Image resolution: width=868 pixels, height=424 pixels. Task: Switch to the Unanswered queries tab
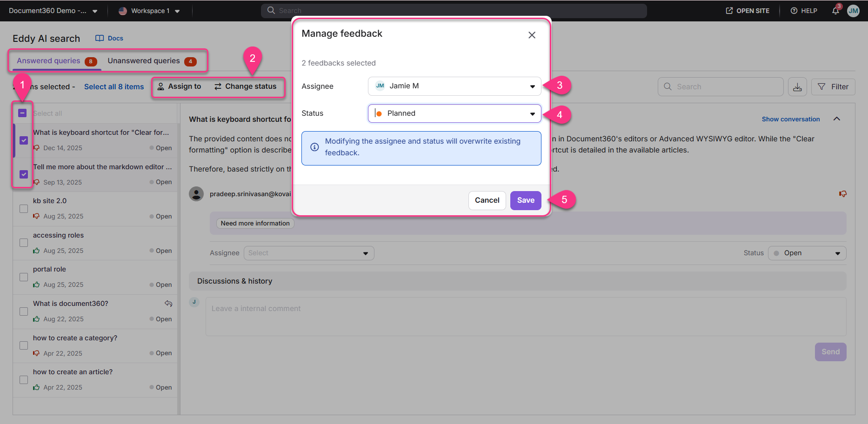click(x=144, y=60)
